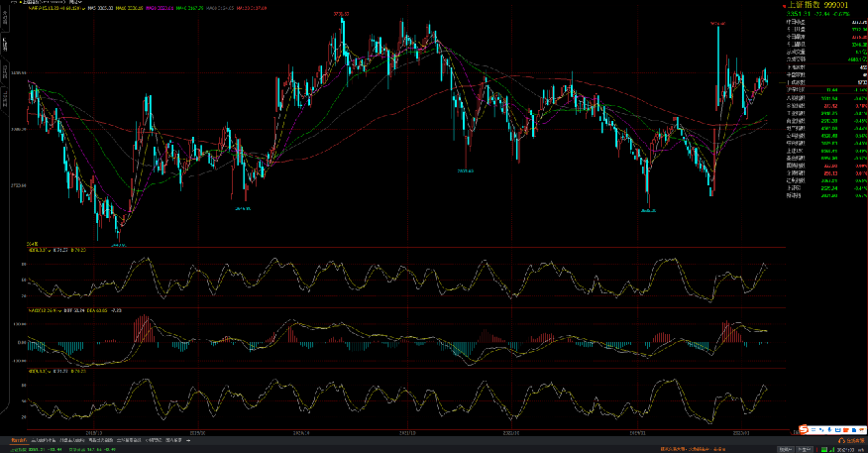Viewport: 868px width, 453px height.
Task: Click the red alert text in bottom status bar
Action: 684,448
